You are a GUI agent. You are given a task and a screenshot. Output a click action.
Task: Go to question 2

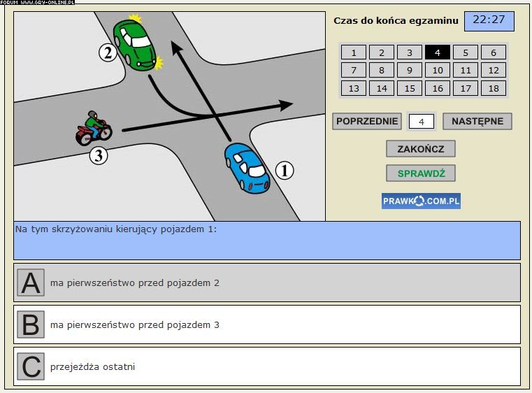tap(382, 52)
